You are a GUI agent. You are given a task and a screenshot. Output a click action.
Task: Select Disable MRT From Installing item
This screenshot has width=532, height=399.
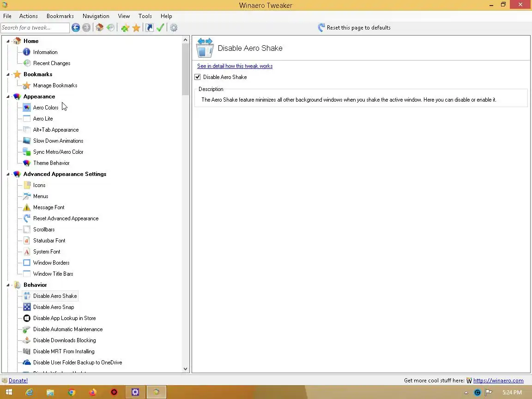coord(64,351)
